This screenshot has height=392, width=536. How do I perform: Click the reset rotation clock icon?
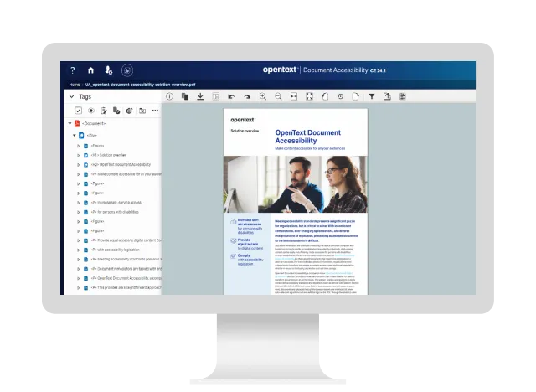tap(340, 96)
